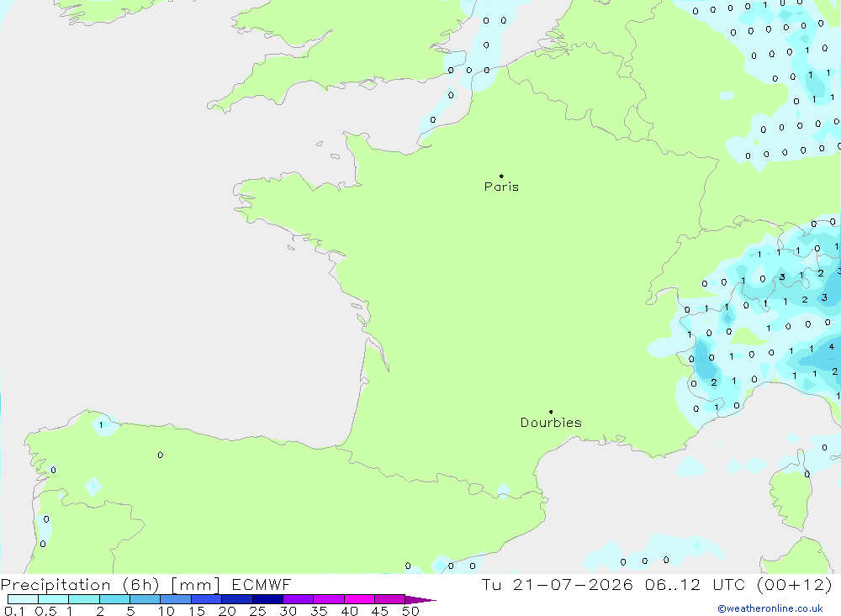Click the value 1 in northwestern Spain
841x616 pixels.
[101, 425]
